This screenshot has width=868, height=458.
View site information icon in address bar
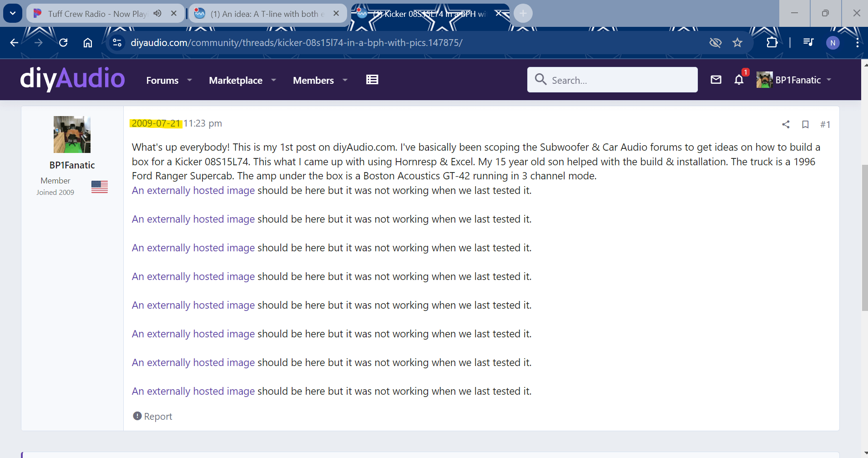[x=117, y=43]
